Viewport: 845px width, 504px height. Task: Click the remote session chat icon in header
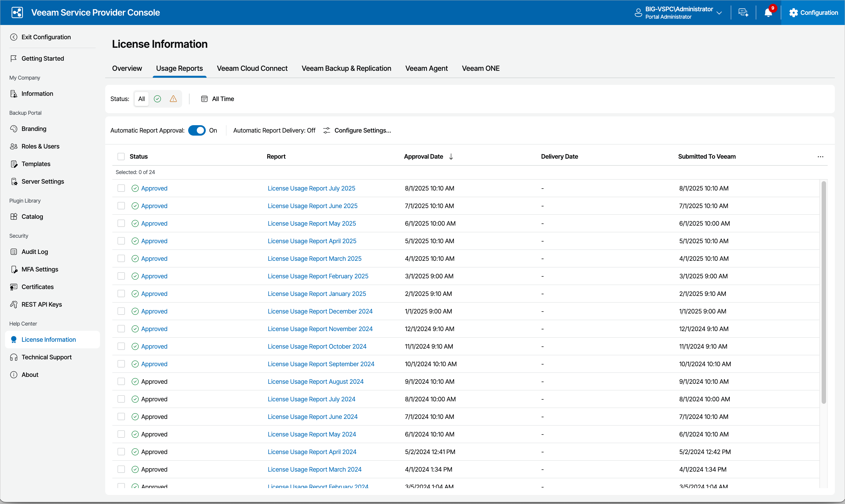pos(743,13)
